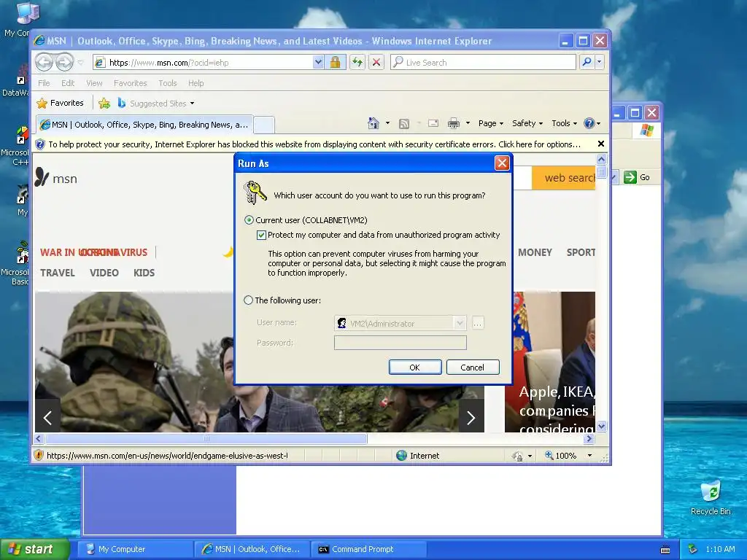Click the vertical scrollbar down arrow

point(602,427)
